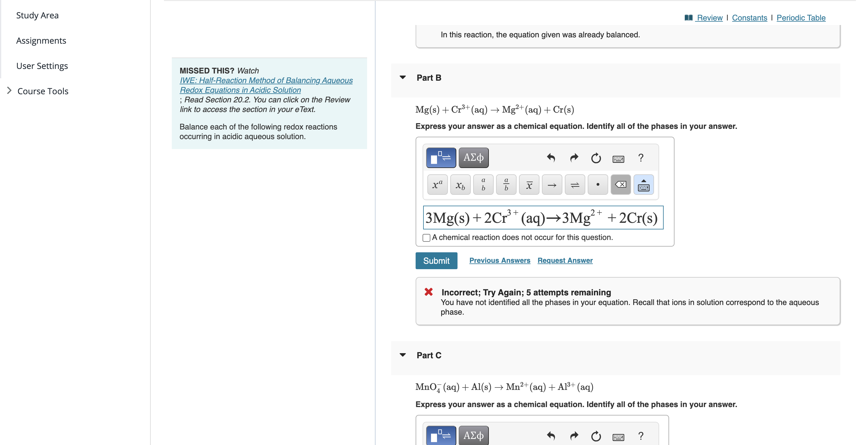
Task: Click in the Part B equation input field
Action: click(543, 218)
